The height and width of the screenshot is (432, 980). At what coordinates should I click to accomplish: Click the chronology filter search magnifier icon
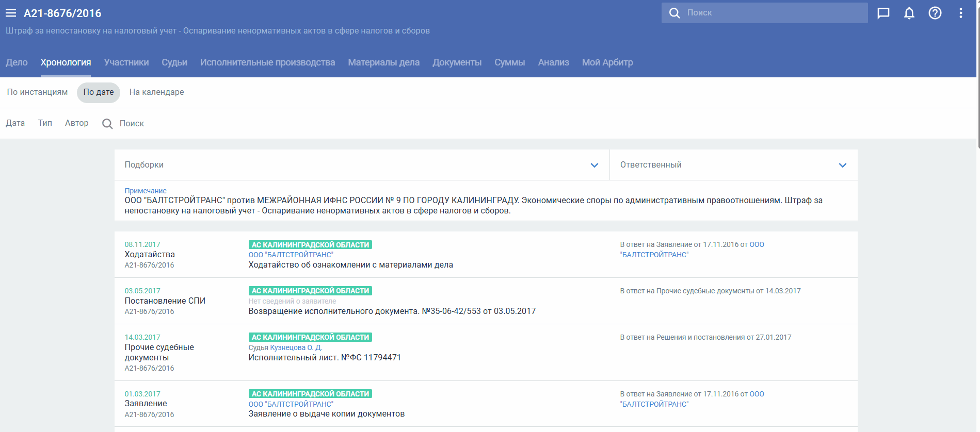[107, 124]
